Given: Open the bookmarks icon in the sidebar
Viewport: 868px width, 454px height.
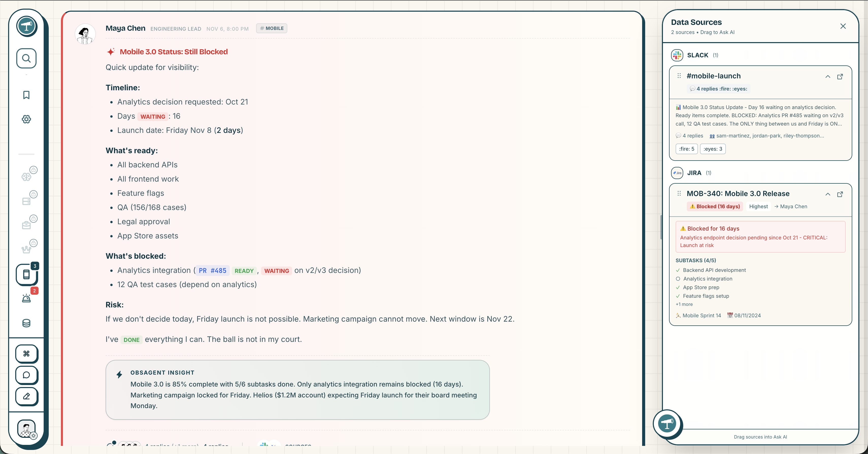Looking at the screenshot, I should [x=26, y=95].
